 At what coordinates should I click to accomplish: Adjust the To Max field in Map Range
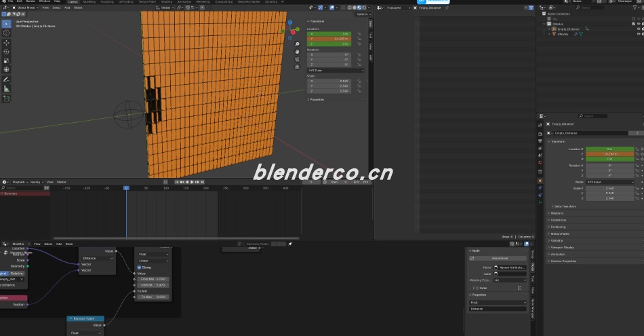pos(153,297)
